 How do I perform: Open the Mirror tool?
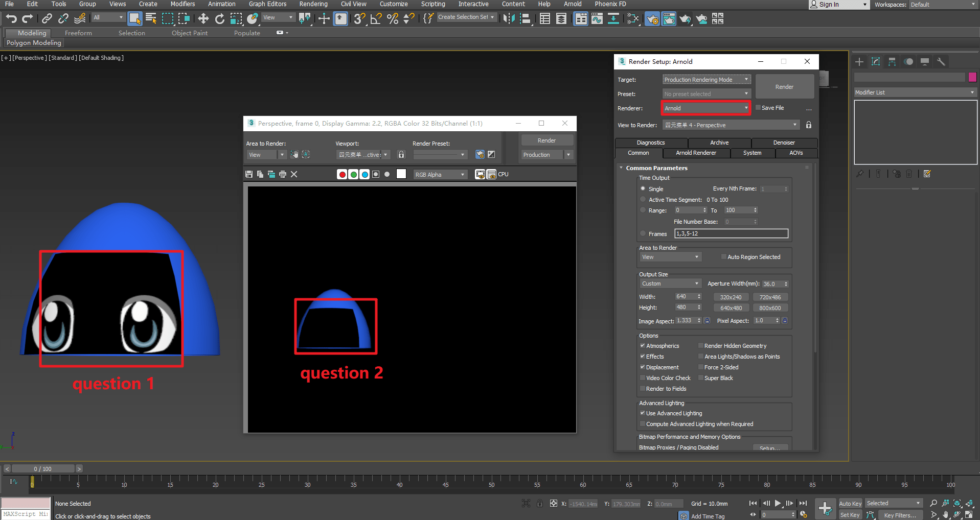tap(509, 19)
